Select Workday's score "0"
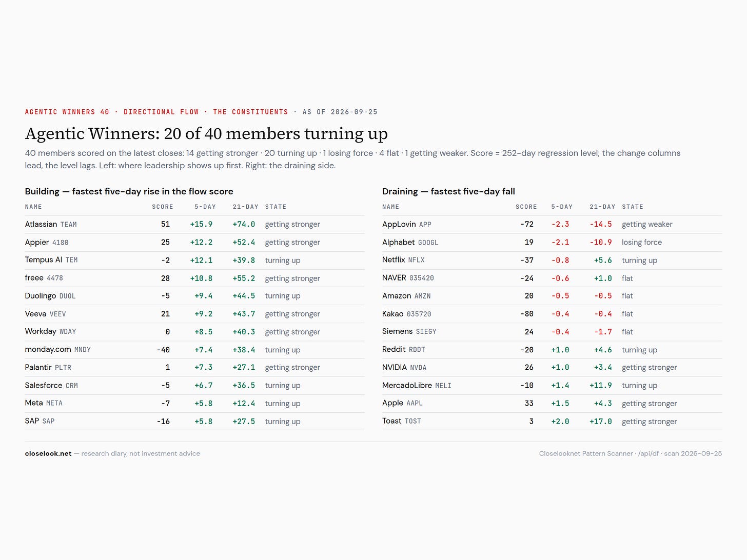 pos(168,332)
